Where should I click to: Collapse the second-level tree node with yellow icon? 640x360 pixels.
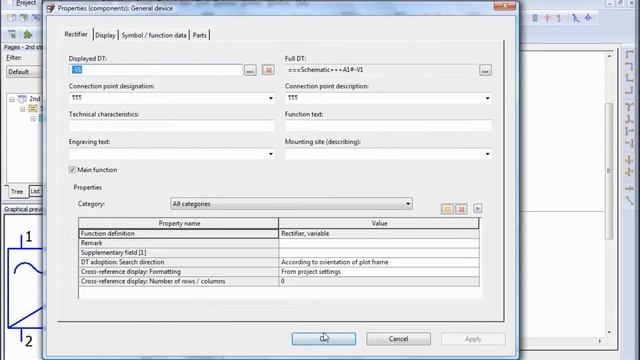click(22, 109)
